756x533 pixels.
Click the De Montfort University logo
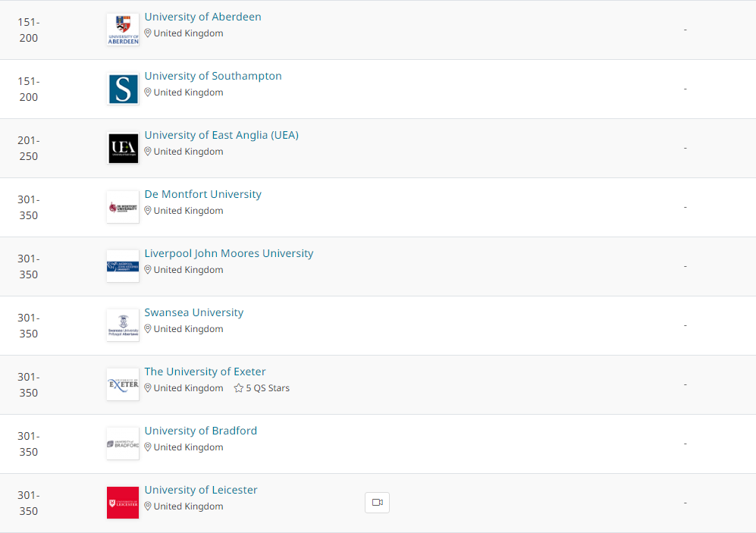(123, 207)
